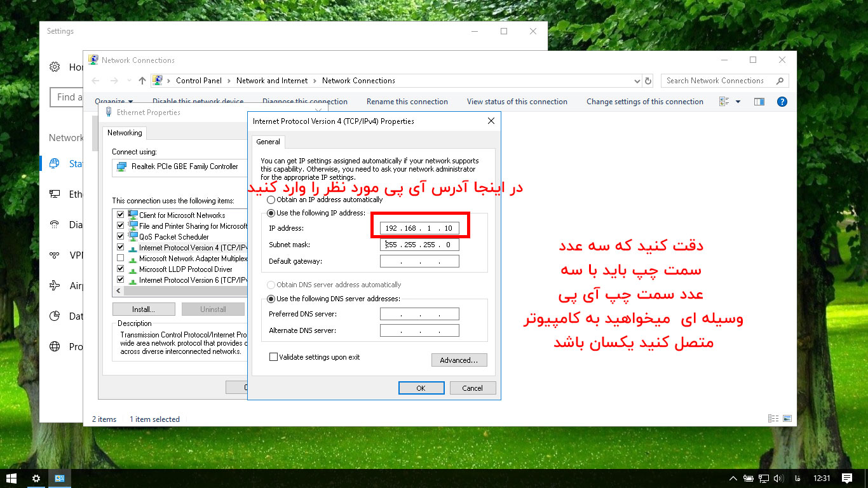The image size is (868, 488).
Task: Expand the address bar history dropdown
Action: coord(637,81)
